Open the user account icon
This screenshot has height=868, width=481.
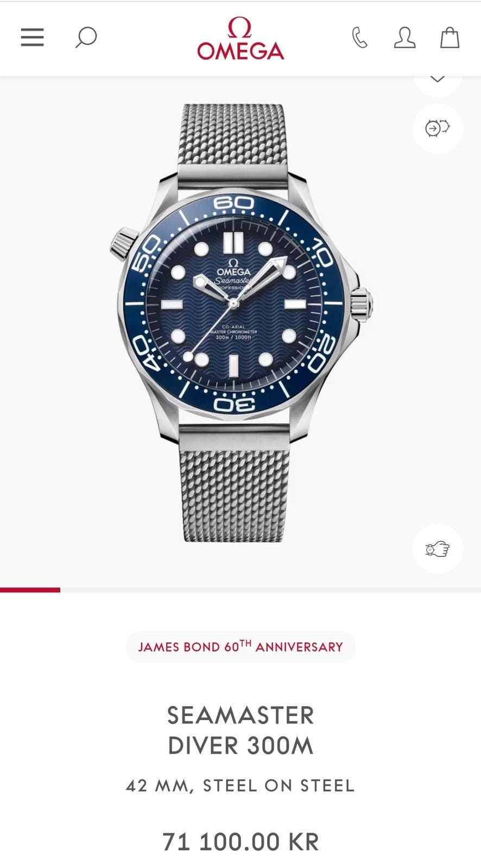pyautogui.click(x=404, y=38)
